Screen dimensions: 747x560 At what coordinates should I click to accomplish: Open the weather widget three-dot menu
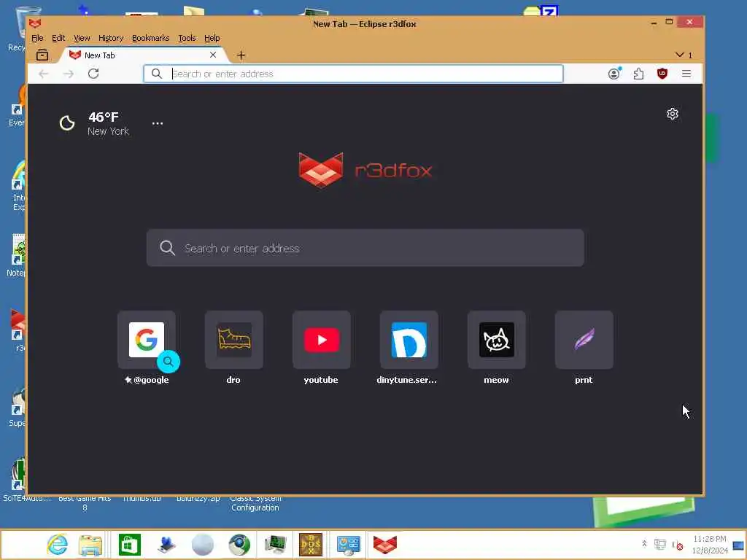click(x=158, y=123)
